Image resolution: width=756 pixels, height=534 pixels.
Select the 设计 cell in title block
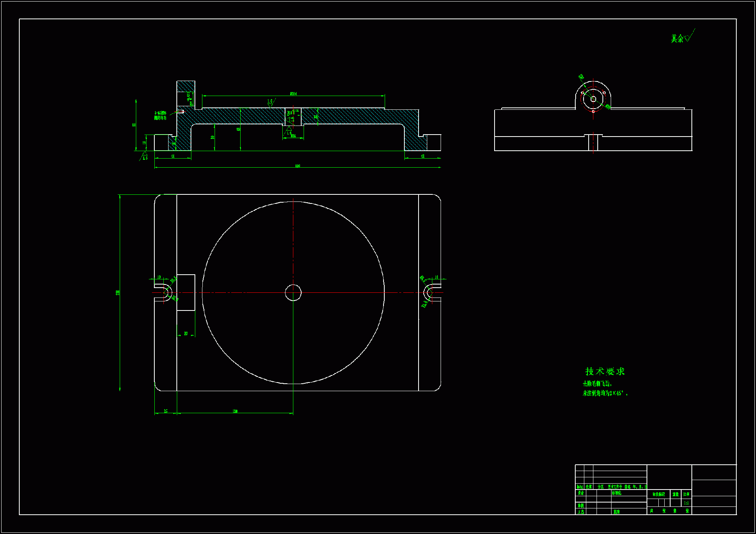click(581, 493)
